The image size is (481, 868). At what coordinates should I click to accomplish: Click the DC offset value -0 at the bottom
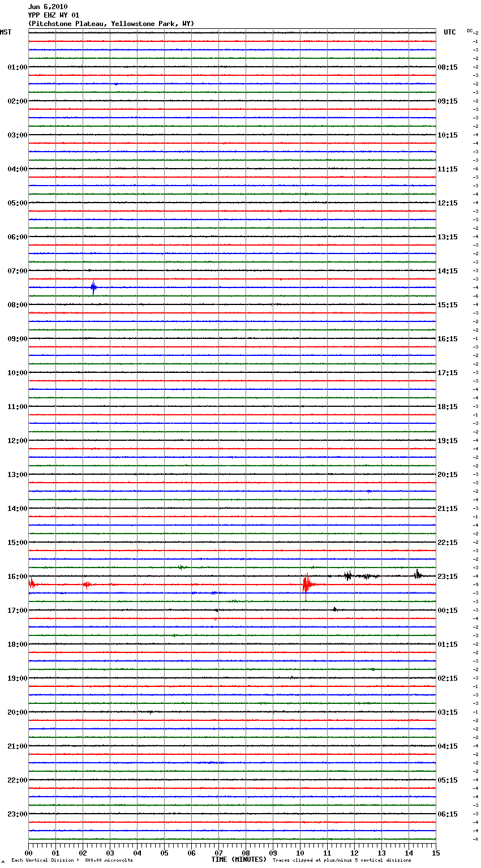(476, 840)
